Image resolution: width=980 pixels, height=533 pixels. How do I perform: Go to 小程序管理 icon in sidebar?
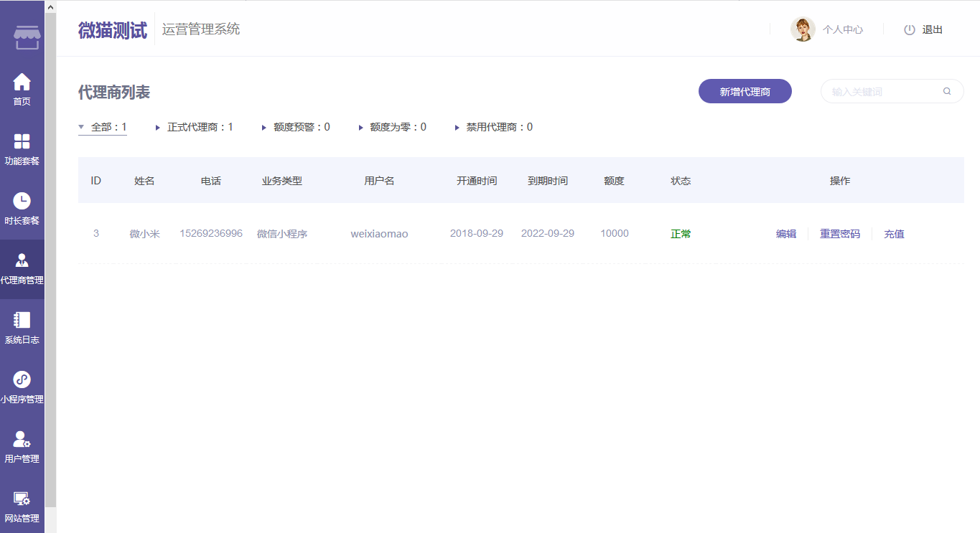click(x=22, y=379)
